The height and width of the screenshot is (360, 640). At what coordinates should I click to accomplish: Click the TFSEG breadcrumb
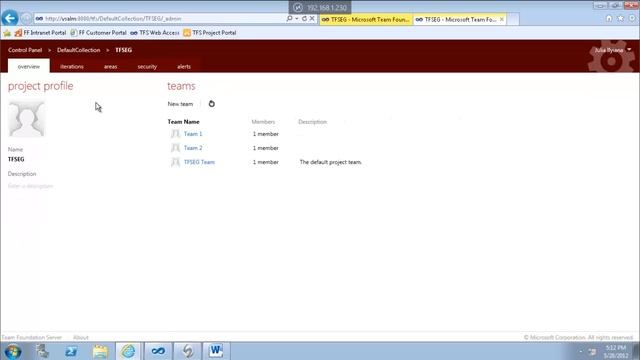tap(123, 50)
